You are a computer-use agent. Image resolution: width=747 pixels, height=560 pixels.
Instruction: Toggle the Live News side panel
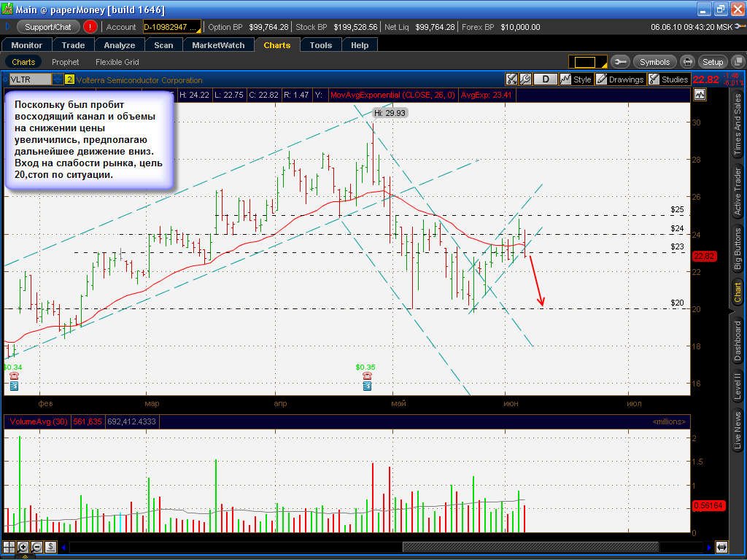(x=738, y=430)
